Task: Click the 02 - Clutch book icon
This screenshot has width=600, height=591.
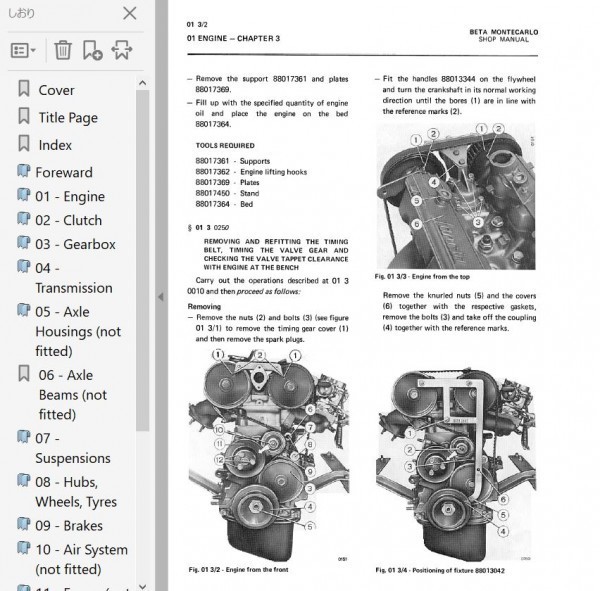Action: pos(24,219)
